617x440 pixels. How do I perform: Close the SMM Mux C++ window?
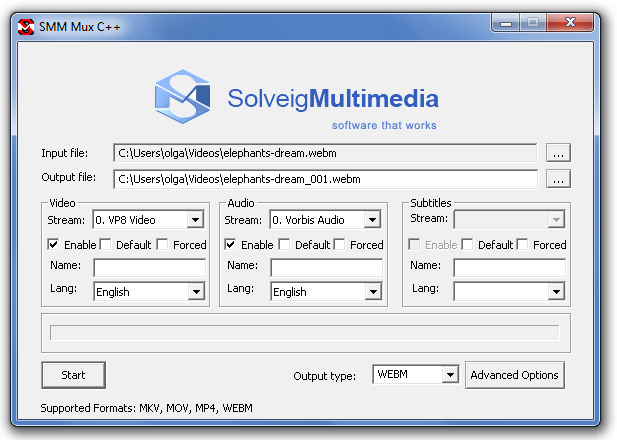point(570,23)
